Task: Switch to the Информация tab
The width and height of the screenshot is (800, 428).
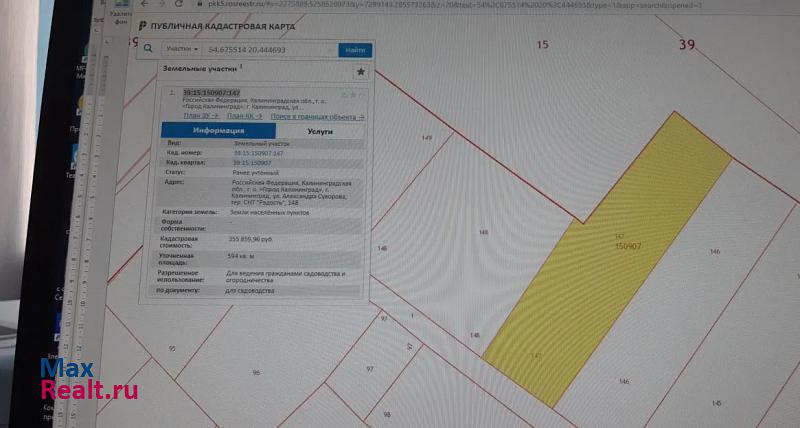Action: tap(218, 130)
